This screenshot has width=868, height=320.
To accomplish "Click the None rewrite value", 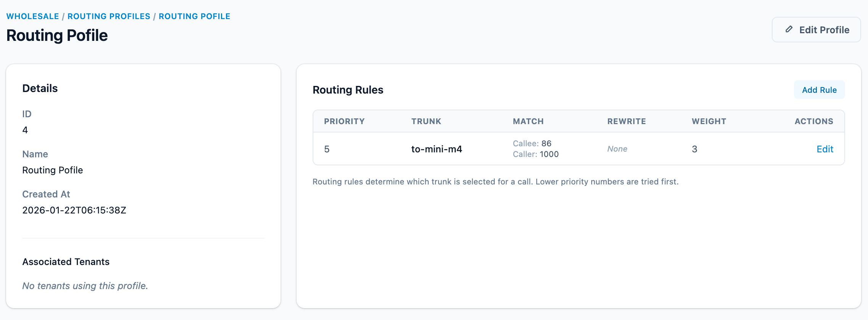I will tap(617, 149).
